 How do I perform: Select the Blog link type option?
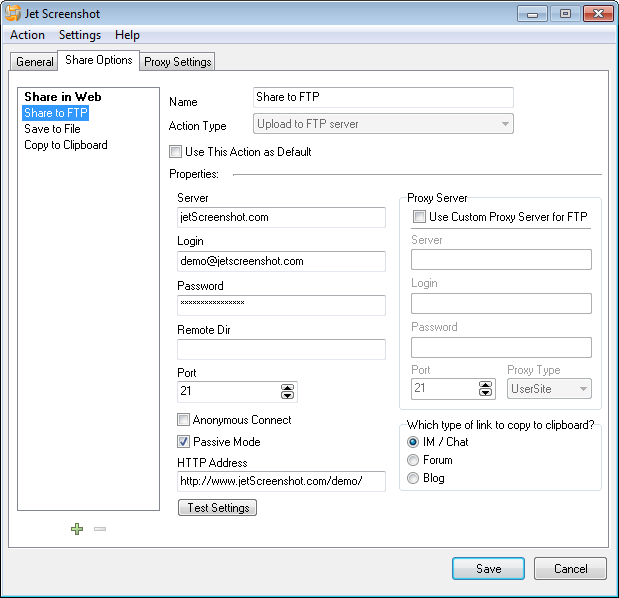413,478
